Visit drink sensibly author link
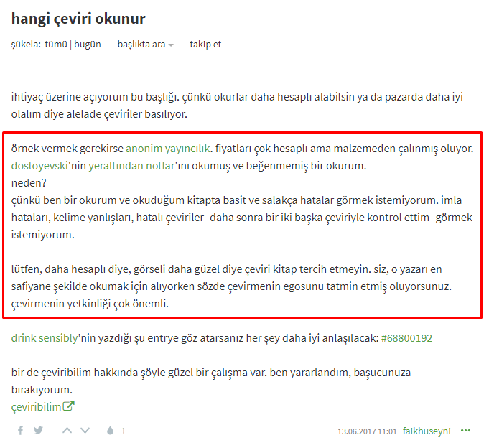 (45, 338)
